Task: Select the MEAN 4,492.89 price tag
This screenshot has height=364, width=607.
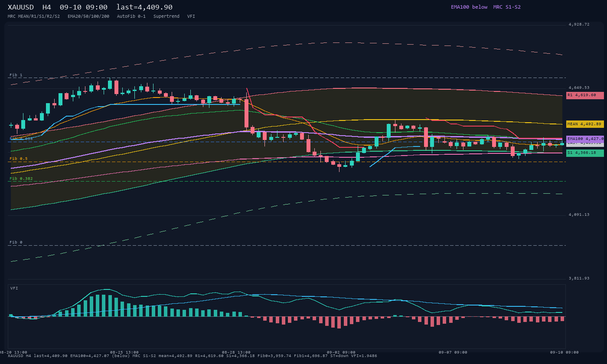Action: pos(585,124)
